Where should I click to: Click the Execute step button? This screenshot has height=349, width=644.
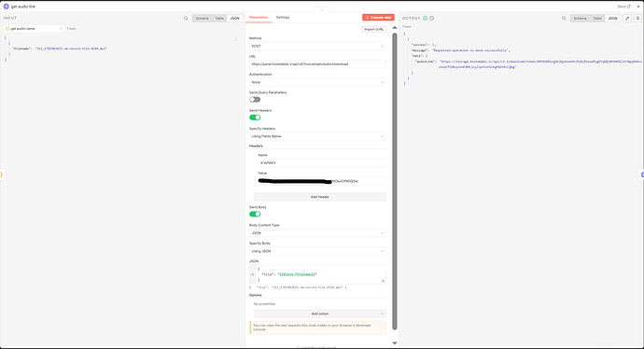(x=378, y=17)
